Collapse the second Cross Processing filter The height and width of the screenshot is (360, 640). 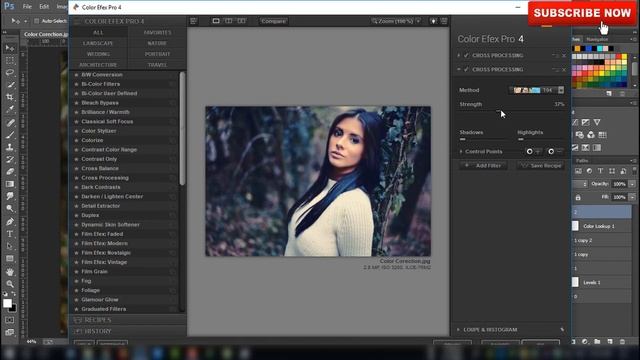pos(459,70)
